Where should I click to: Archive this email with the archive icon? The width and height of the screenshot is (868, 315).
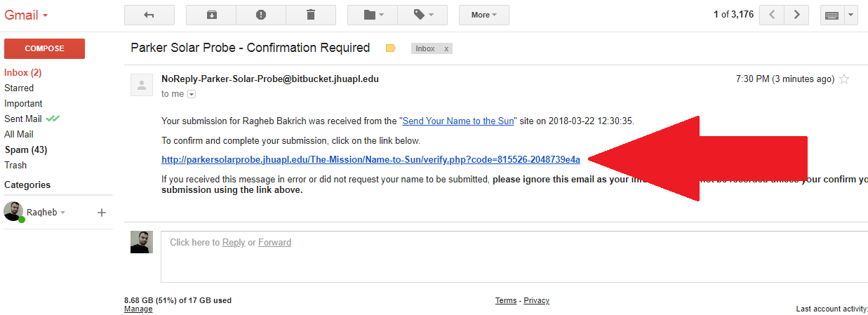pos(211,15)
